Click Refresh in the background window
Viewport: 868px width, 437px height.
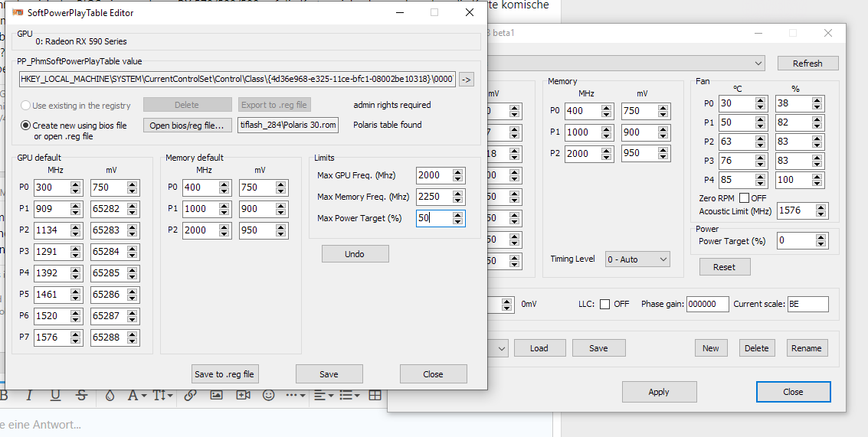click(807, 63)
